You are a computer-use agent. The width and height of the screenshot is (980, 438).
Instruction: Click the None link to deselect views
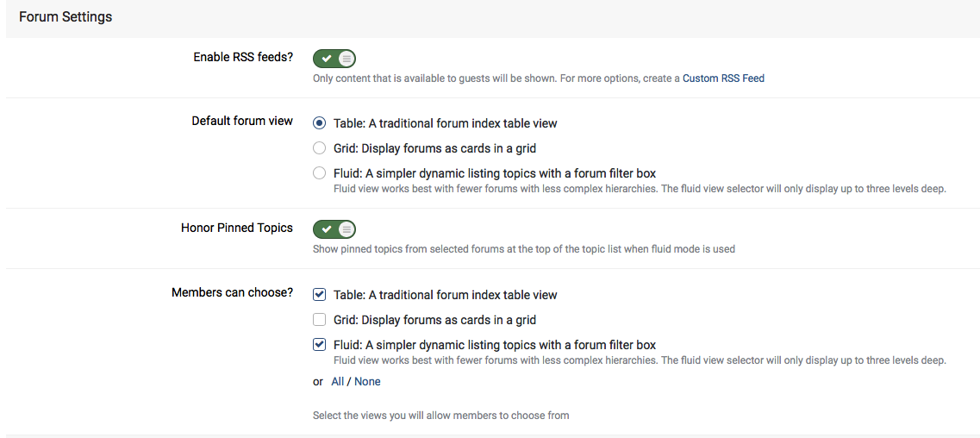[367, 381]
